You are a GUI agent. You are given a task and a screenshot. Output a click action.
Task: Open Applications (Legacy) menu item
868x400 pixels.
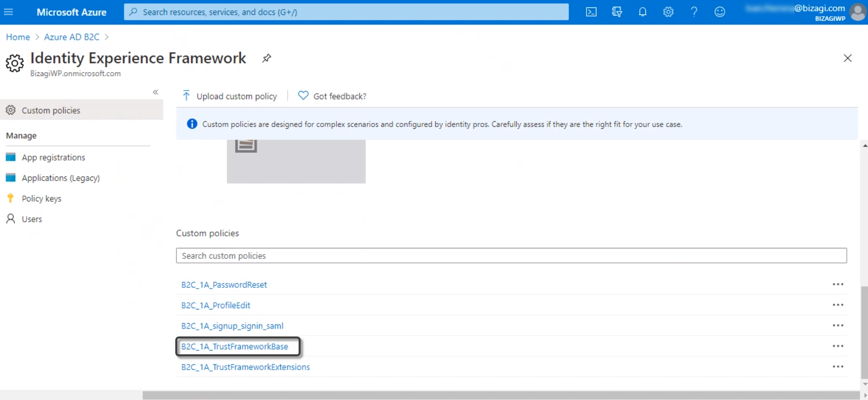(x=61, y=178)
